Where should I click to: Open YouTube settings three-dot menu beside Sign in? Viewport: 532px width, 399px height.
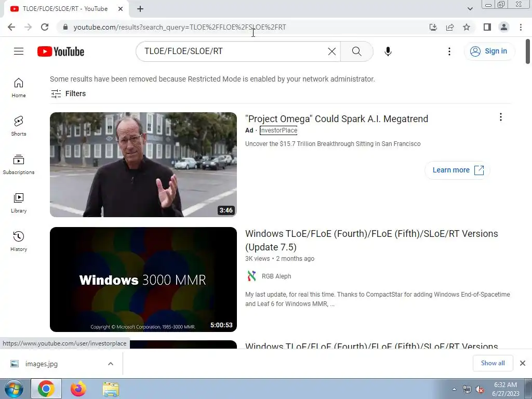pos(449,51)
